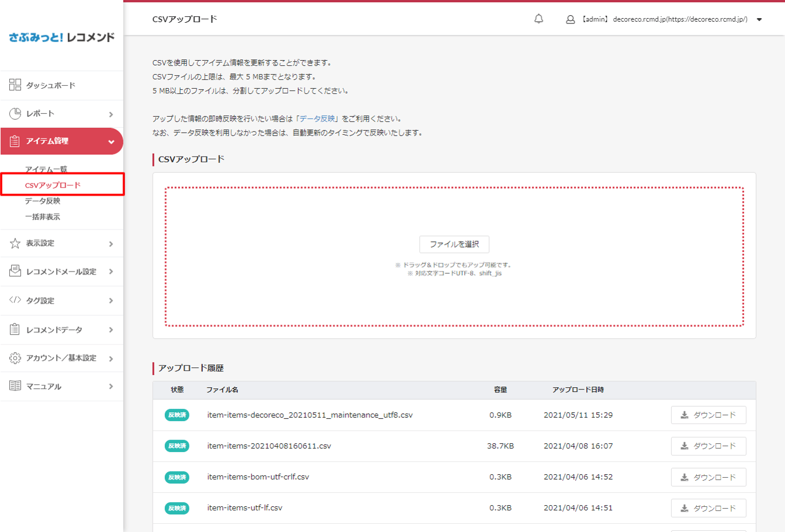
Task: Click the ファイルを選択 button
Action: pos(454,244)
